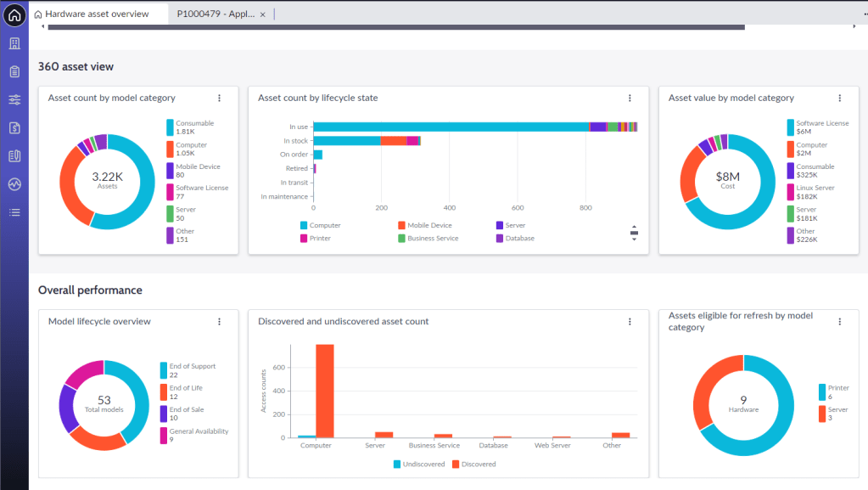868x490 pixels.
Task: Open options menu for Asset count by model category
Action: pos(219,99)
